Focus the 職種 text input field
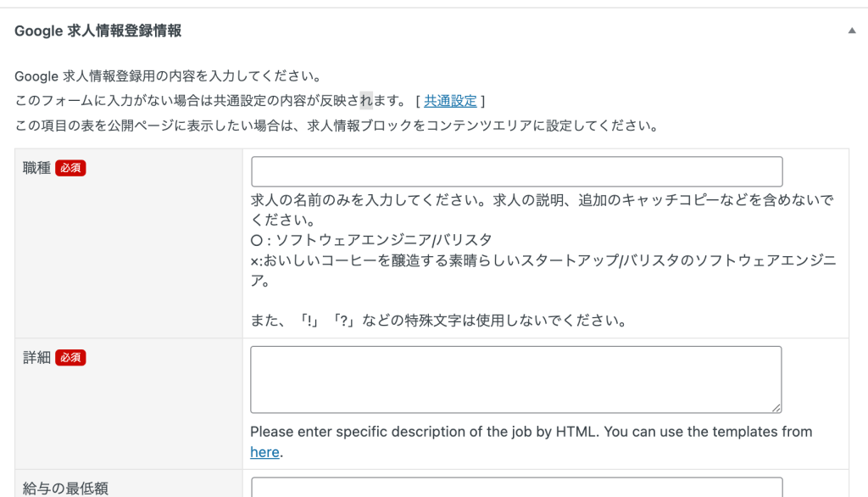 tap(516, 172)
